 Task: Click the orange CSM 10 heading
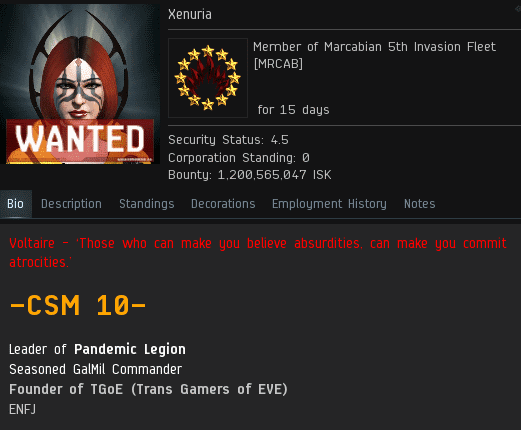(x=78, y=305)
